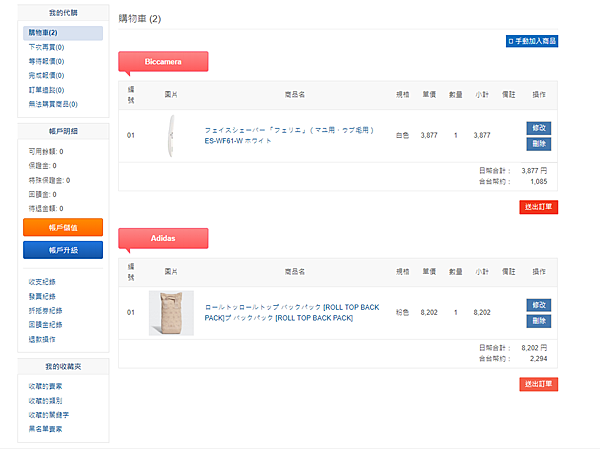This screenshot has height=449, width=600.
Task: Click 修改 for the Biccamera item
Action: (538, 127)
